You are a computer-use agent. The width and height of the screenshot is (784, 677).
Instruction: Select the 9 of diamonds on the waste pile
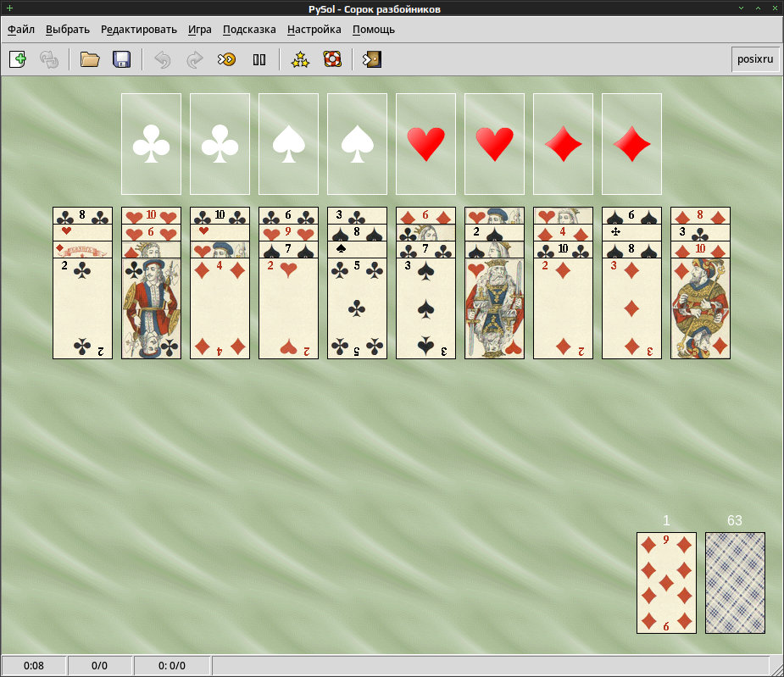point(666,583)
